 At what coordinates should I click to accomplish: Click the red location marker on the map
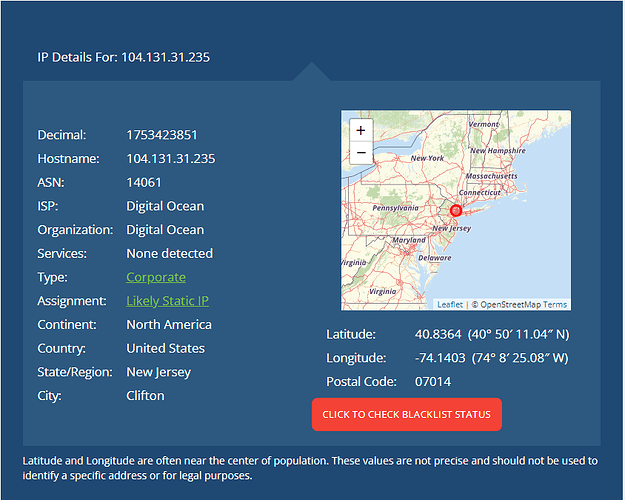[456, 210]
